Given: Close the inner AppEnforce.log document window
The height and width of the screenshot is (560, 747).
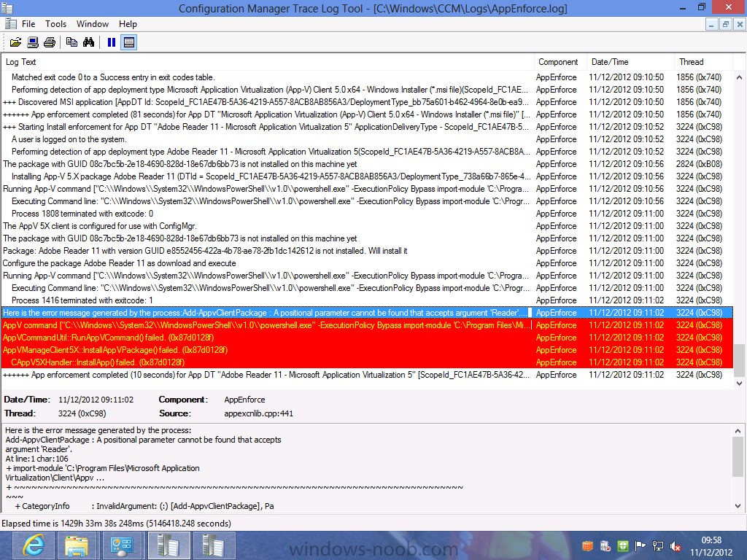Looking at the screenshot, I should [740, 24].
